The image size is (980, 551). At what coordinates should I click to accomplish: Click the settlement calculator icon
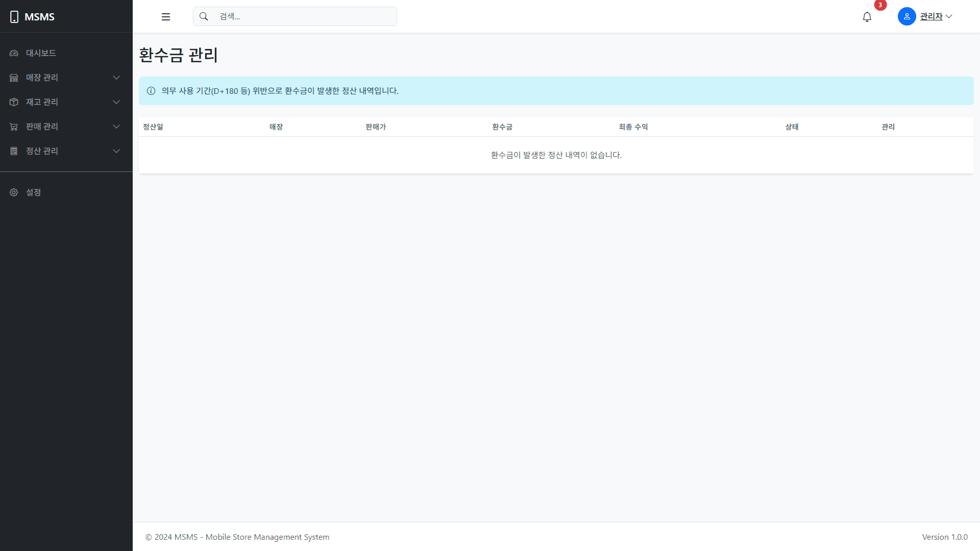click(14, 151)
